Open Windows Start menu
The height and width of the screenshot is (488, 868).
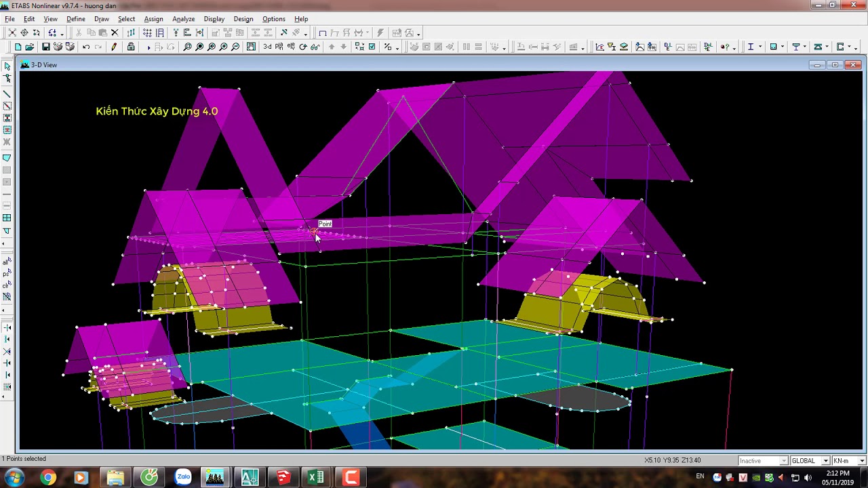(x=14, y=477)
